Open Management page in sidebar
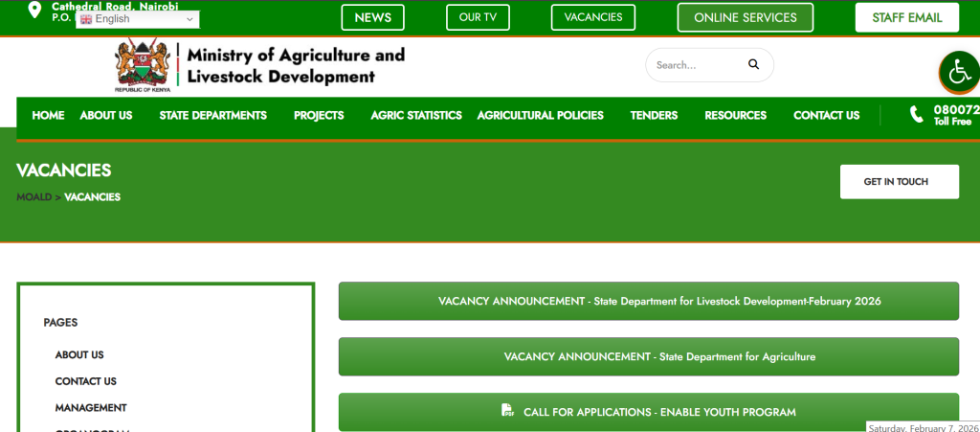 (x=91, y=408)
